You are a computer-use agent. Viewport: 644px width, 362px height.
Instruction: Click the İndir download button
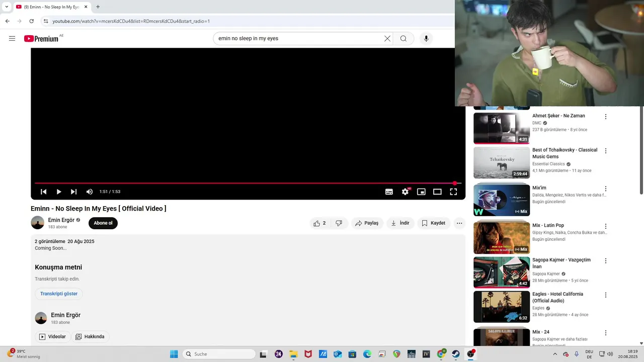400,223
